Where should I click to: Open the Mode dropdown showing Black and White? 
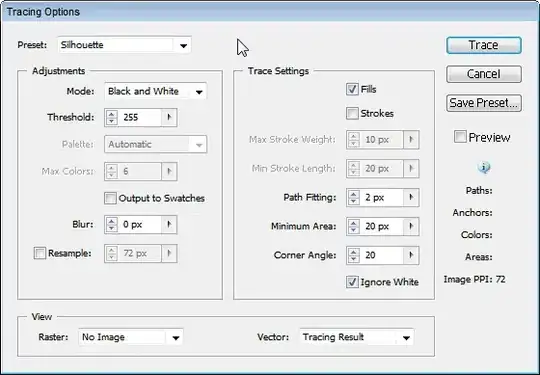pyautogui.click(x=155, y=91)
